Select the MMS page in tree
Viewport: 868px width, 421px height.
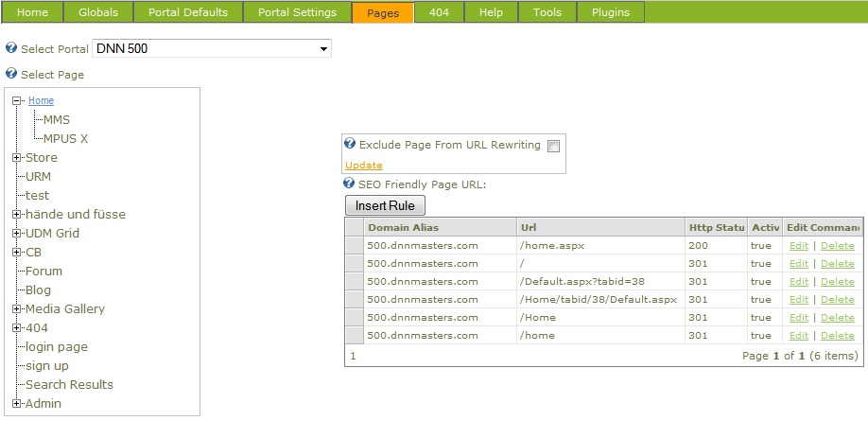pos(57,119)
